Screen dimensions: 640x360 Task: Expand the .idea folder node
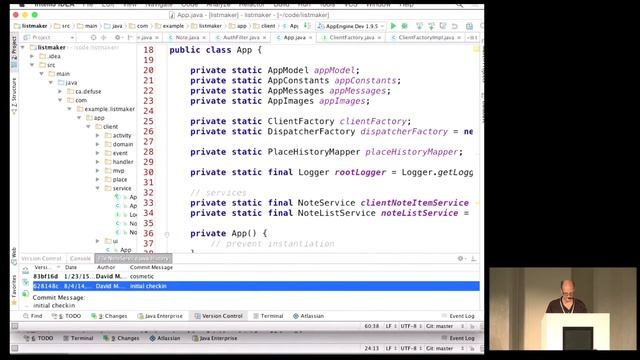32,56
